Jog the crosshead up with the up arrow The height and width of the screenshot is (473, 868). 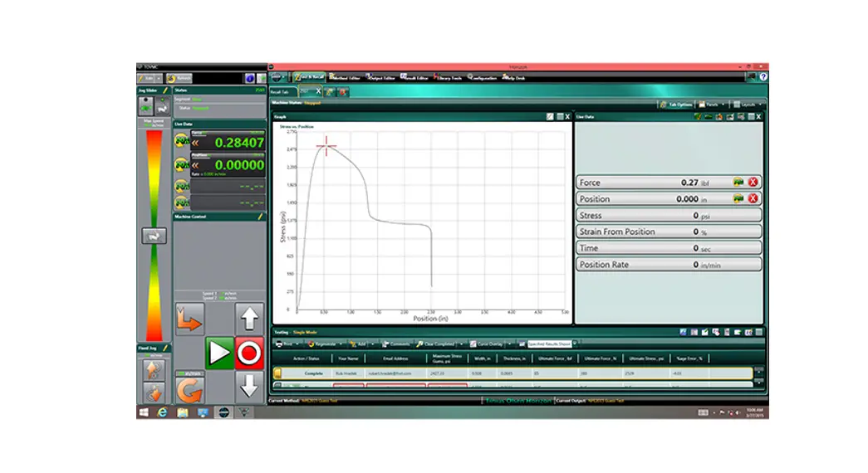coord(249,319)
